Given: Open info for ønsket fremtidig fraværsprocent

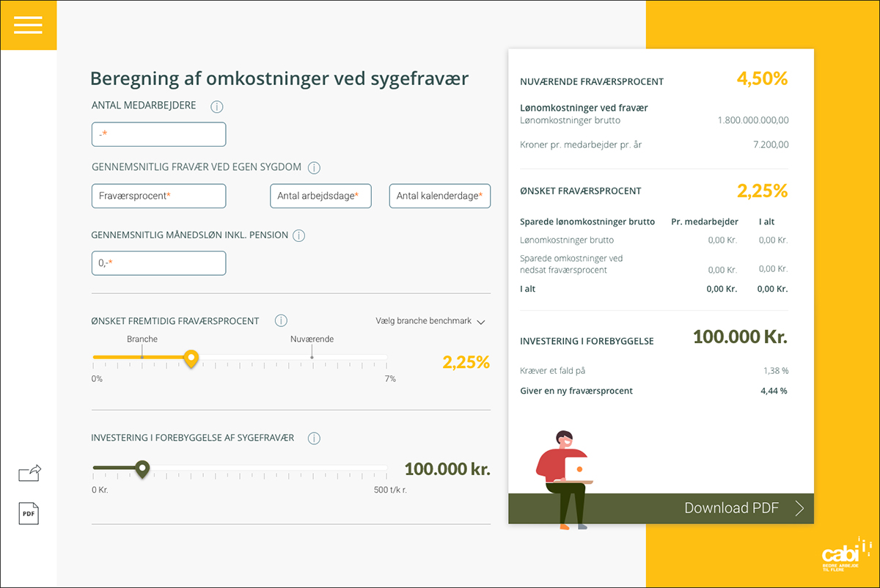Looking at the screenshot, I should click(x=281, y=321).
